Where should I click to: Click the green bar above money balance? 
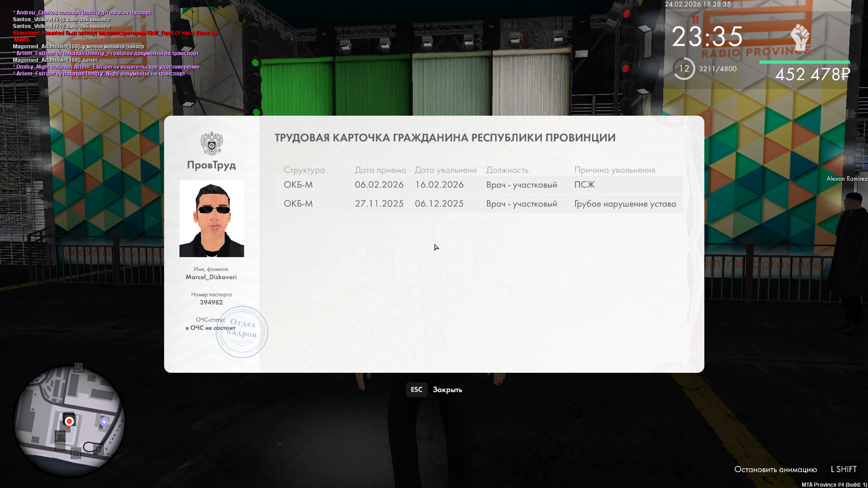[x=804, y=62]
